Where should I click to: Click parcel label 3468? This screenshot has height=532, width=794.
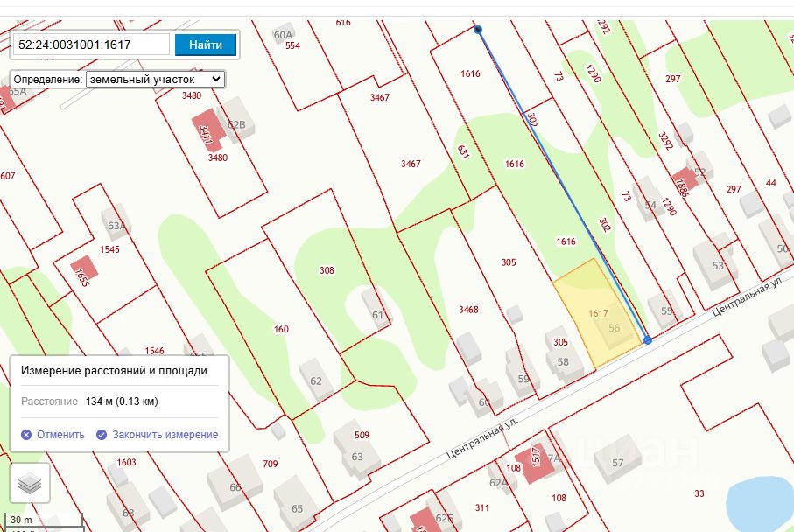pyautogui.click(x=468, y=309)
